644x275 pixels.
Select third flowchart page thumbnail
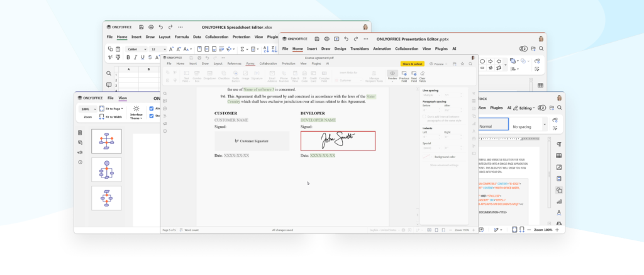pyautogui.click(x=106, y=198)
